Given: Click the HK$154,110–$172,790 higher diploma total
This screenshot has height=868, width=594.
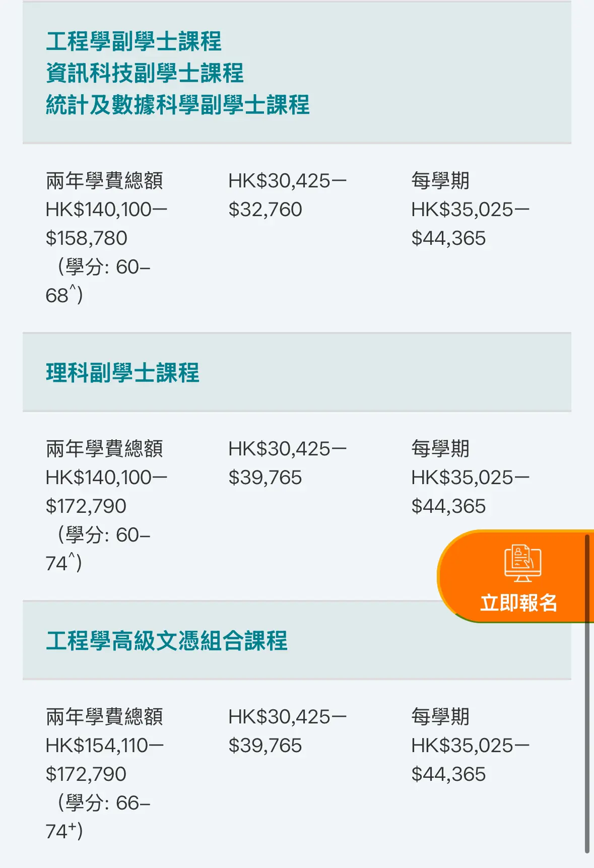Looking at the screenshot, I should [x=105, y=760].
